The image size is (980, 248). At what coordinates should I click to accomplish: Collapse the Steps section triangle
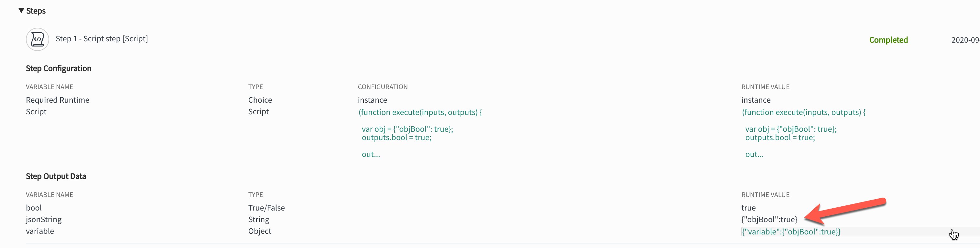(x=21, y=11)
